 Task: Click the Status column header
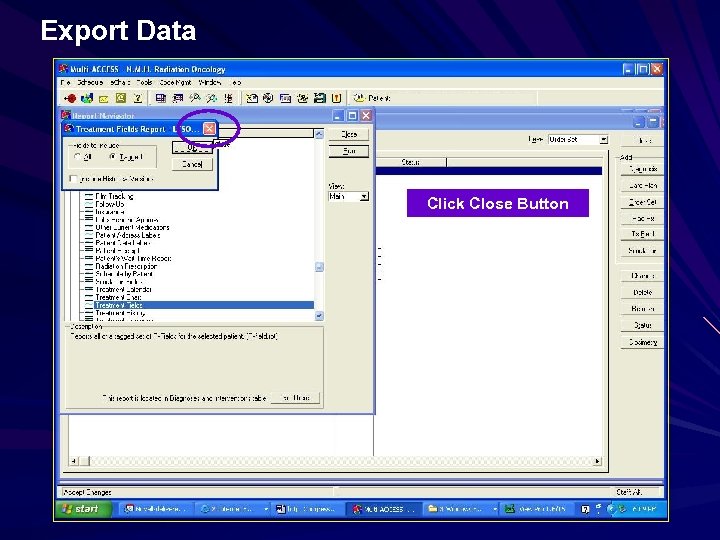(x=411, y=162)
